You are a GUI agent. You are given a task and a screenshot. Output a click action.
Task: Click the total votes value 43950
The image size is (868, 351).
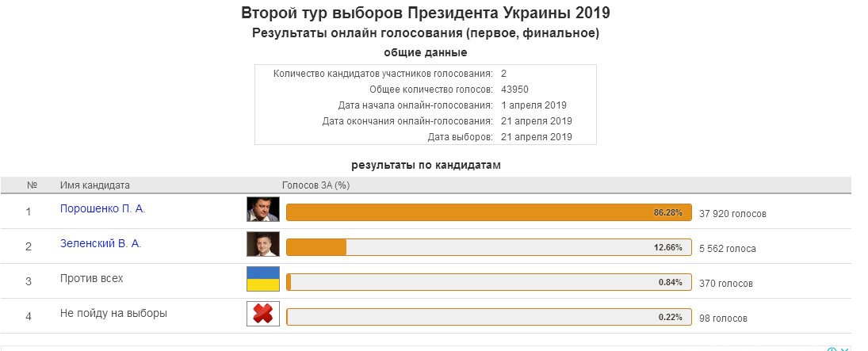pos(514,89)
